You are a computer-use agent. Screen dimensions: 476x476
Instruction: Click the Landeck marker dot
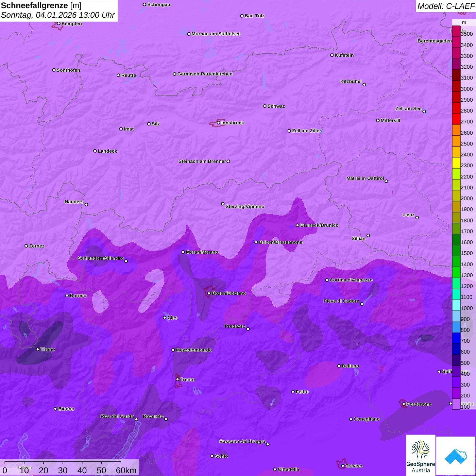(95, 151)
